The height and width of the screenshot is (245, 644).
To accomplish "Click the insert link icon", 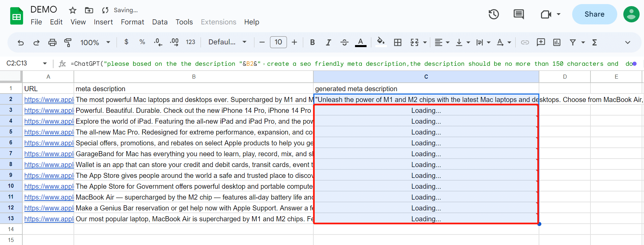I will coord(525,42).
